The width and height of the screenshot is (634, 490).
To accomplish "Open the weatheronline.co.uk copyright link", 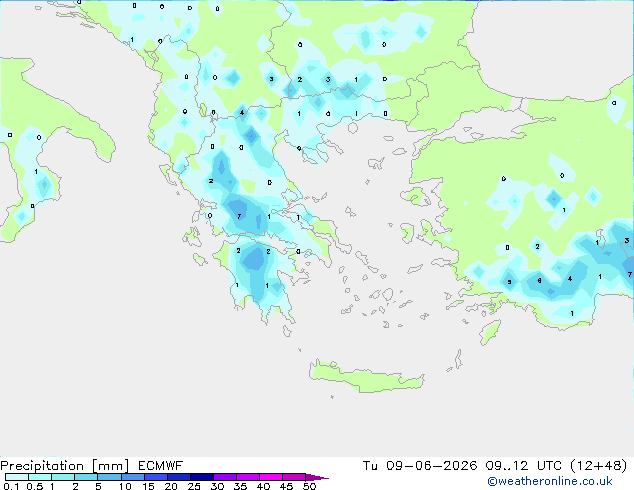I will [x=550, y=481].
